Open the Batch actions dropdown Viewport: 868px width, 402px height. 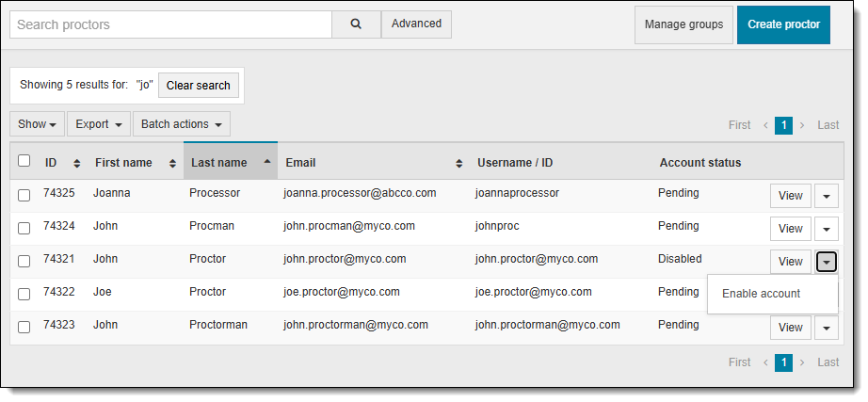(x=182, y=124)
